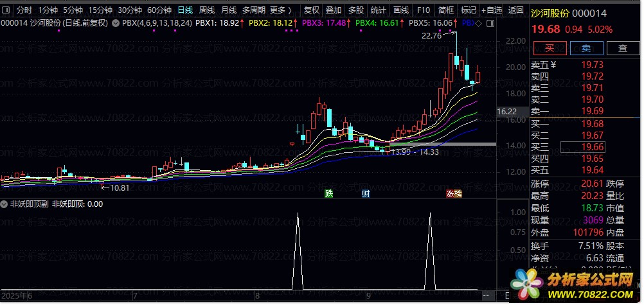
Task: Switch to the 周线 weekly period tab
Action: click(206, 10)
